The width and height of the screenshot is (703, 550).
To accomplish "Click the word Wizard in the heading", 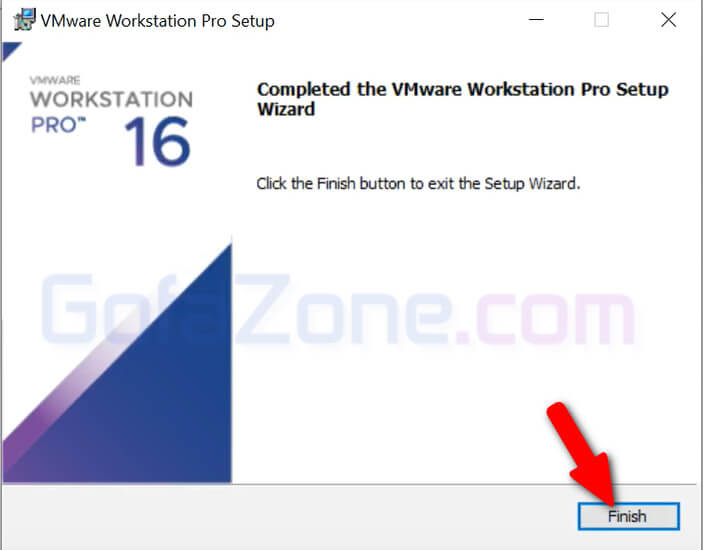I will [x=286, y=109].
